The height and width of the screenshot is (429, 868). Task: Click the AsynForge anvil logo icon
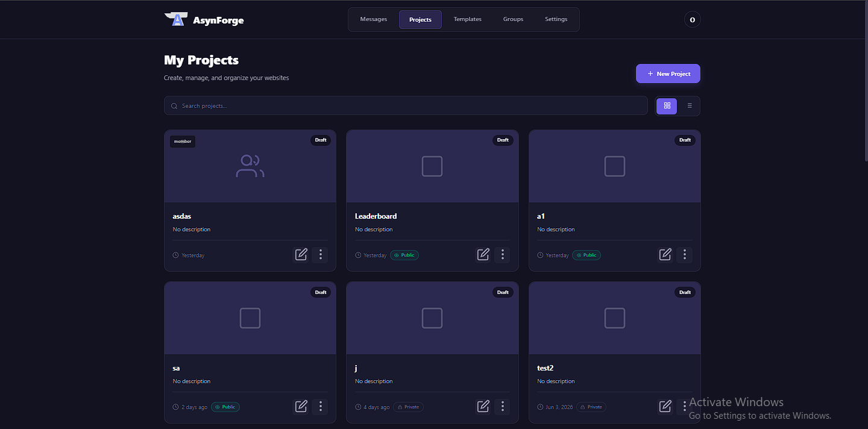176,20
